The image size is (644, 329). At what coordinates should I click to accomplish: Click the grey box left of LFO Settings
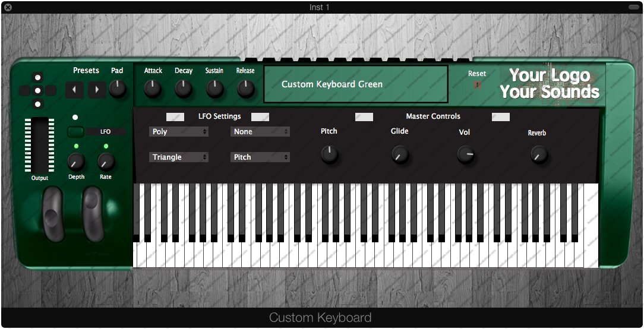[175, 117]
